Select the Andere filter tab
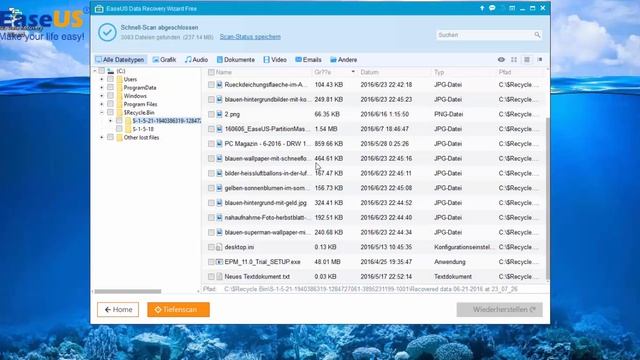Image resolution: width=640 pixels, height=360 pixels. coord(343,60)
